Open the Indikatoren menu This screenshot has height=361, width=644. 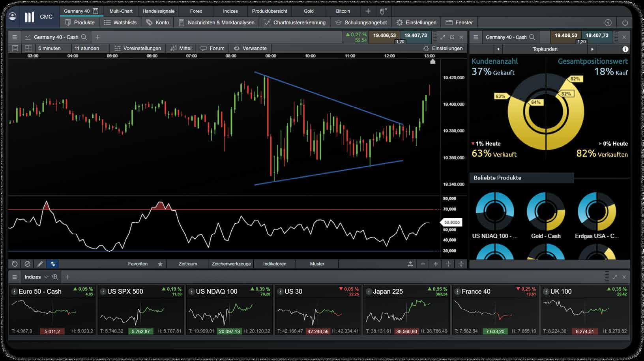click(x=275, y=264)
